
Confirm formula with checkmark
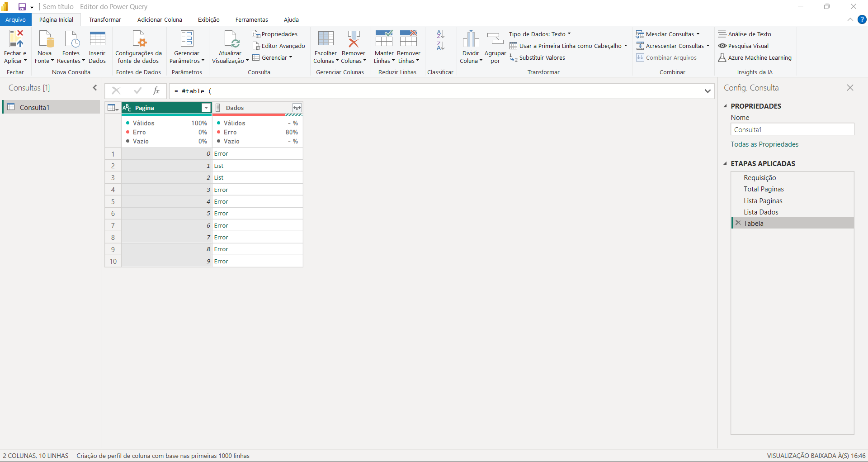137,91
